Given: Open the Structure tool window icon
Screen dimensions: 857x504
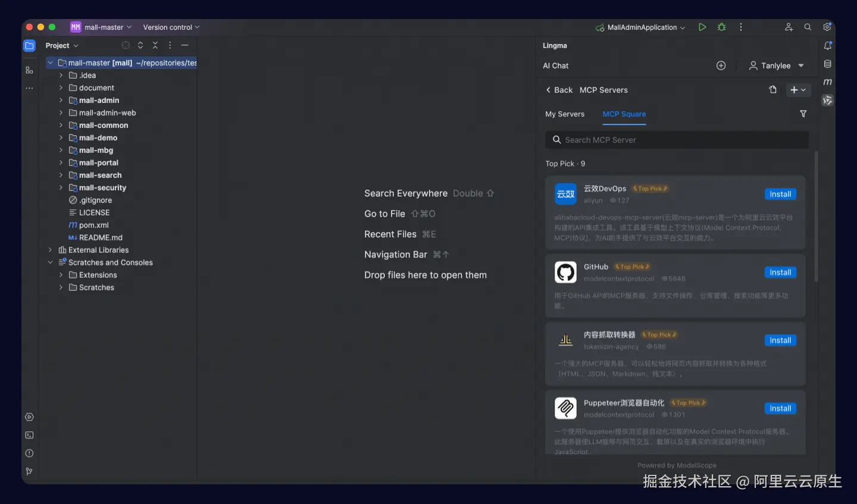Looking at the screenshot, I should click(x=29, y=70).
